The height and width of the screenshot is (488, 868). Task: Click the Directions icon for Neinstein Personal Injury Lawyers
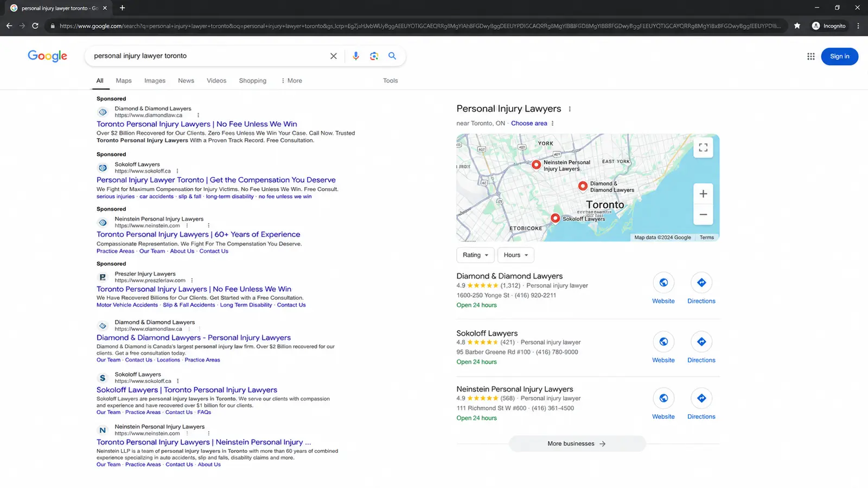click(x=701, y=398)
